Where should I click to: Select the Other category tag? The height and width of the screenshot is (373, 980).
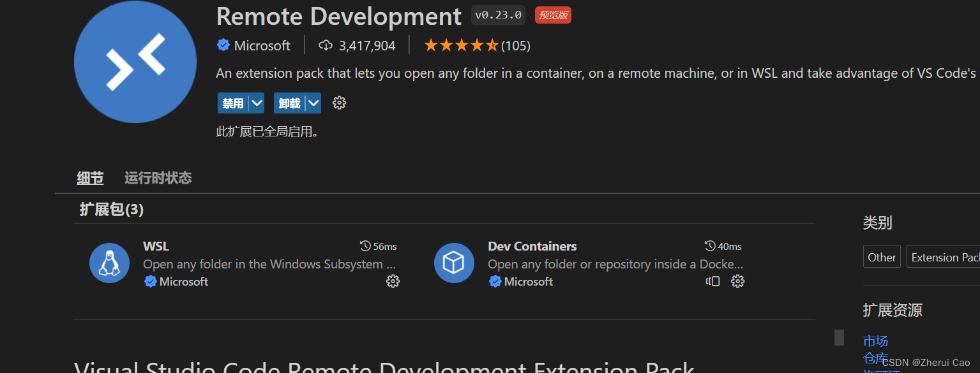tap(882, 257)
